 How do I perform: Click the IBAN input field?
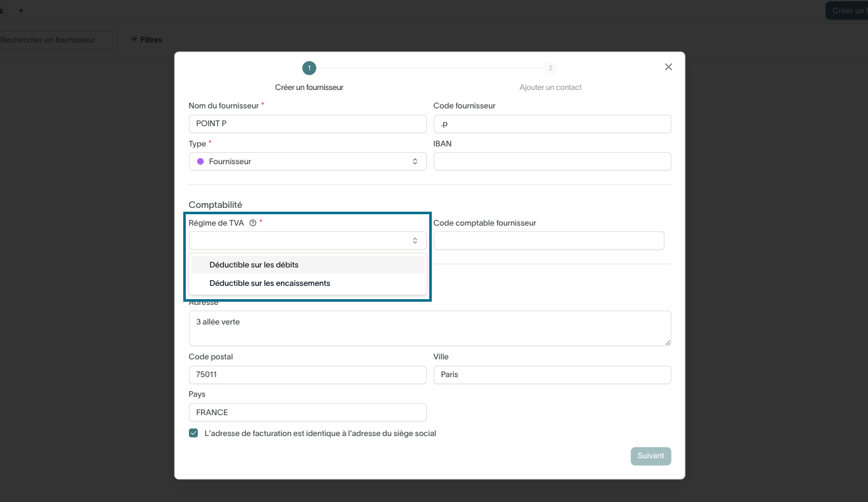[552, 162]
